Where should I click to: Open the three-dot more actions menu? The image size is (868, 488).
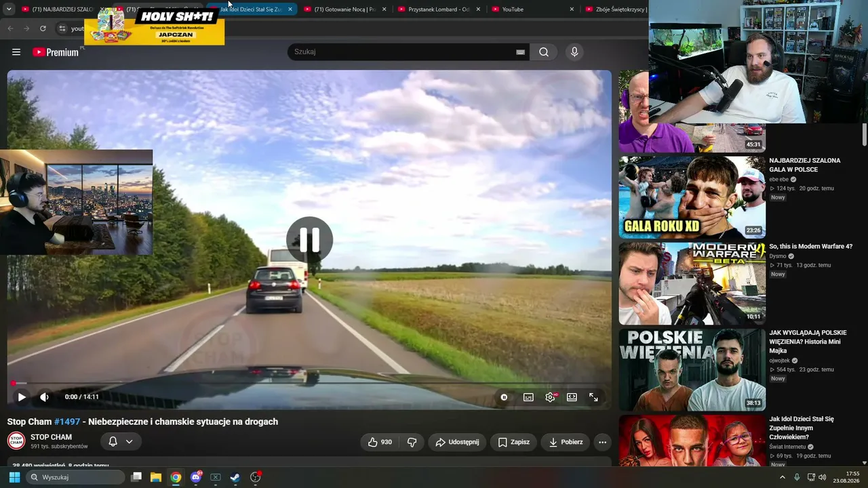point(602,442)
